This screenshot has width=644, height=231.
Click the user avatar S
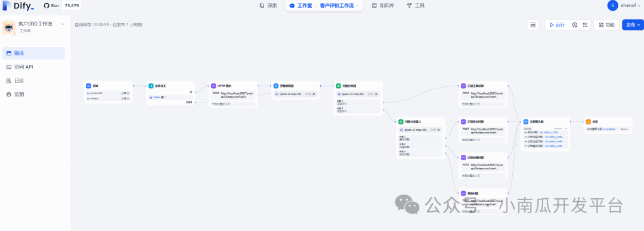[613, 5]
